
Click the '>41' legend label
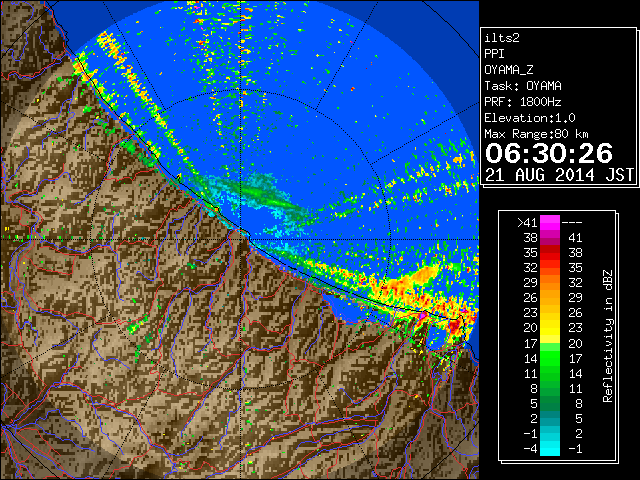coord(527,223)
